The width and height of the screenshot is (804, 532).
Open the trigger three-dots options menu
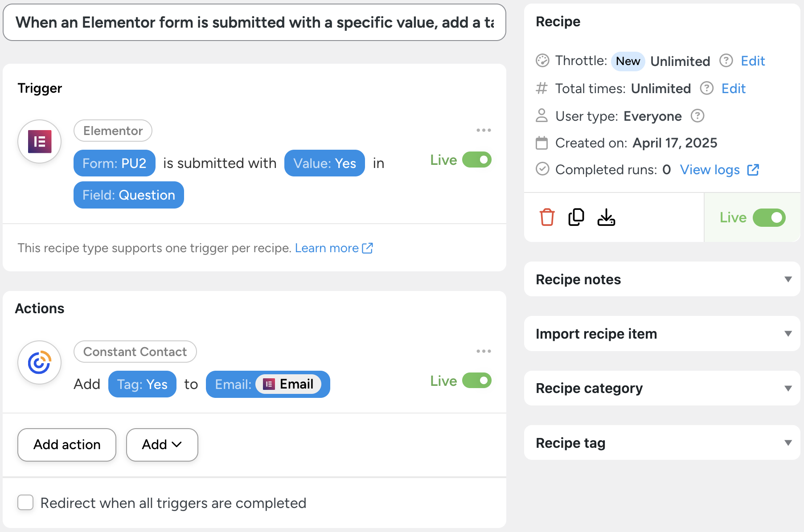(484, 131)
